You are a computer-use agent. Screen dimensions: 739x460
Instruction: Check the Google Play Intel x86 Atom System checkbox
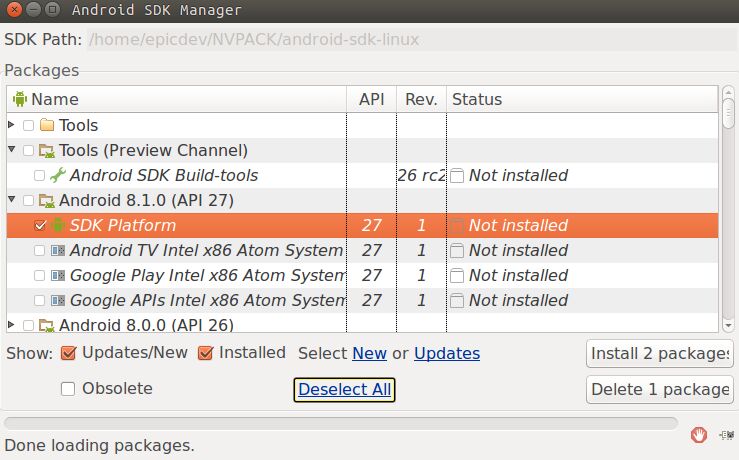click(x=40, y=275)
